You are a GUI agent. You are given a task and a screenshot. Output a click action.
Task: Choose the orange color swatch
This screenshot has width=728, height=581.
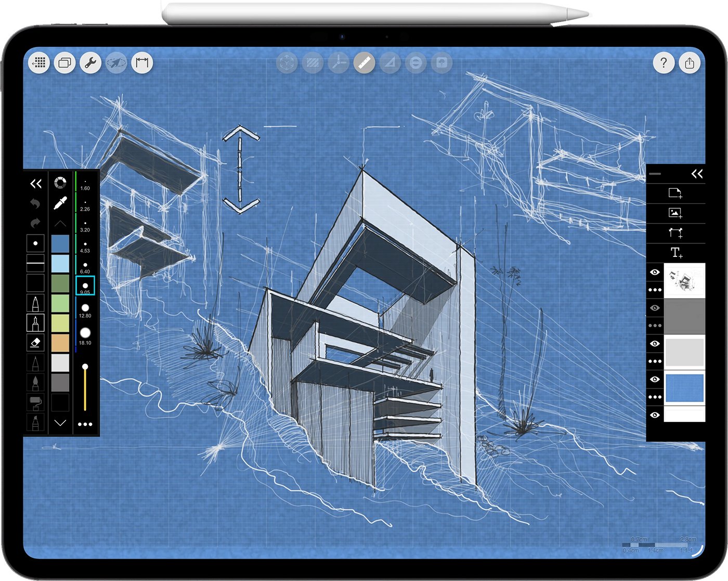[60, 343]
